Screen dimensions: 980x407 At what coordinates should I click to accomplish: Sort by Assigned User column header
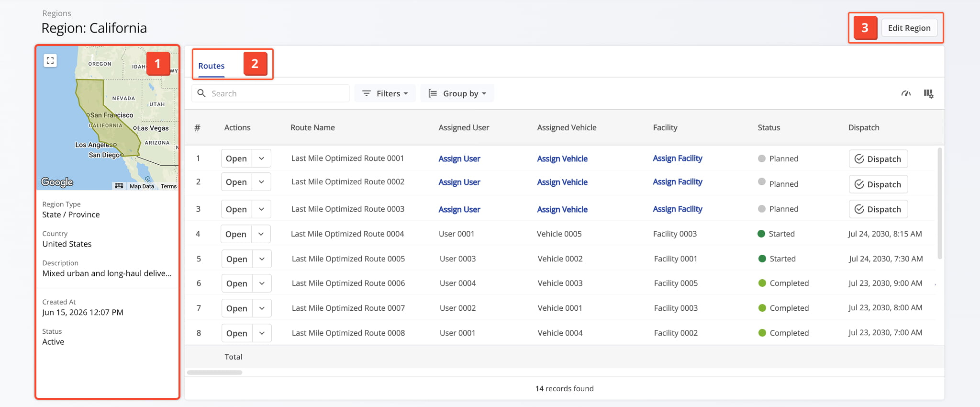(464, 127)
